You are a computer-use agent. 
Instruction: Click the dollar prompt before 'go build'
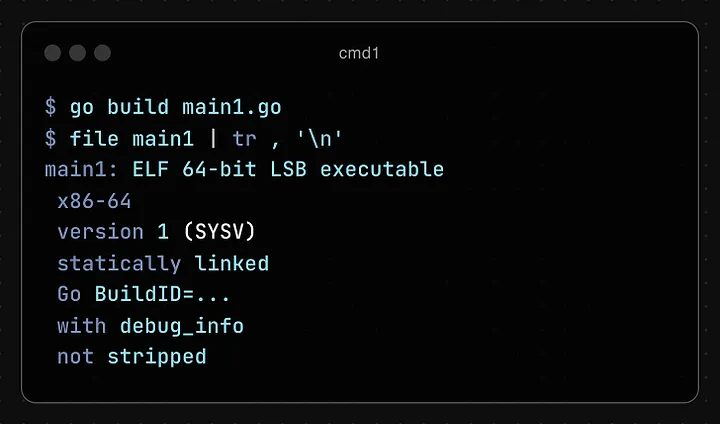click(51, 107)
